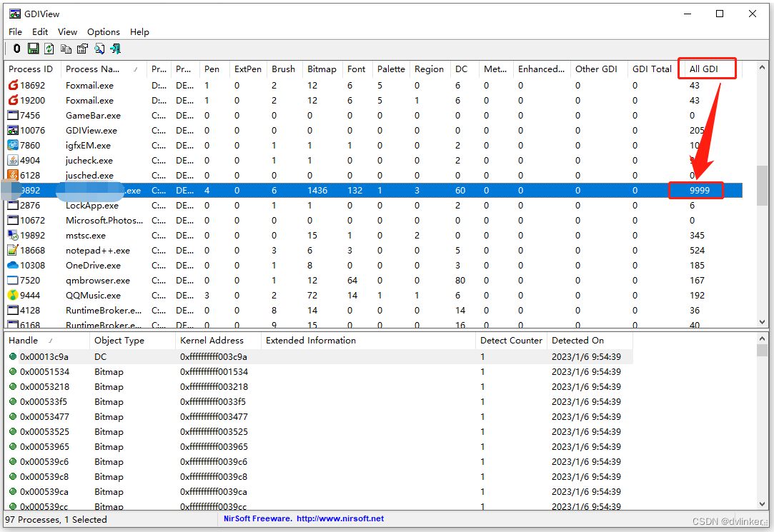Click the 132 Font count cell
774x532 pixels.
[355, 191]
